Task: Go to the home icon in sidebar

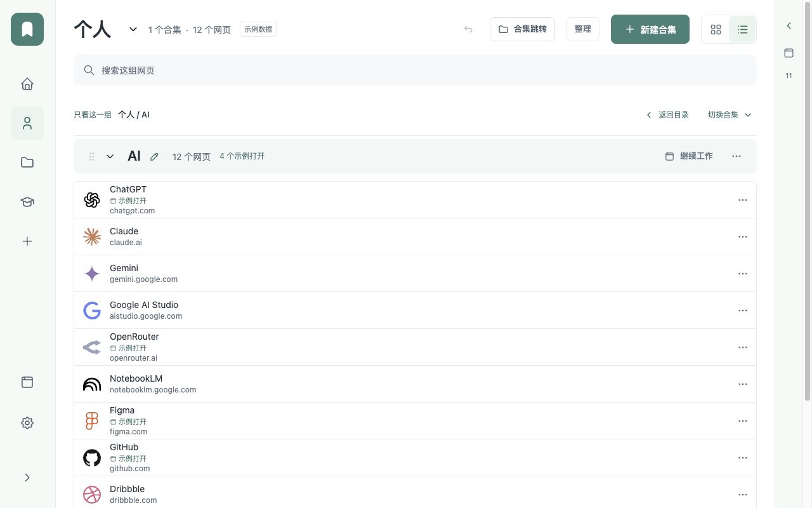Action: (27, 84)
